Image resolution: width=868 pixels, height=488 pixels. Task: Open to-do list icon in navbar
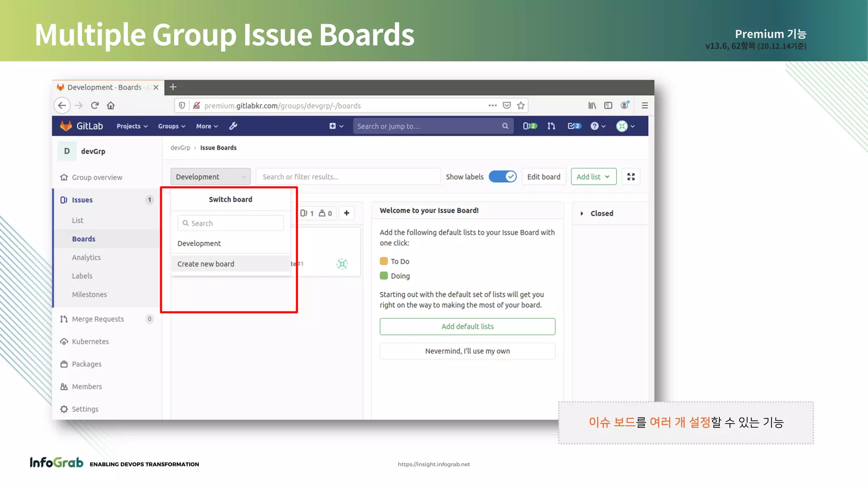(x=574, y=126)
